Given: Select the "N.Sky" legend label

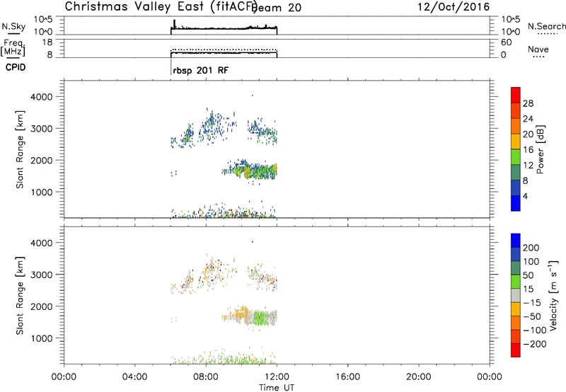Looking at the screenshot, I should click(13, 26).
